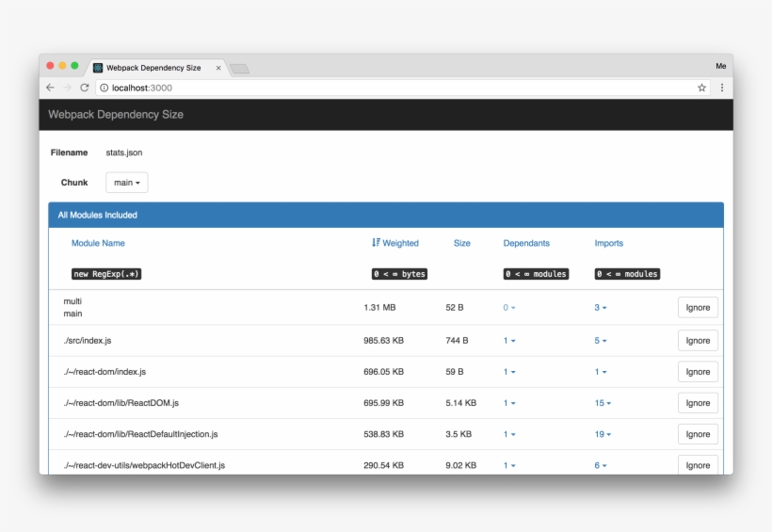
Task: Expand Dependants dropdown for multi main row
Action: (509, 308)
